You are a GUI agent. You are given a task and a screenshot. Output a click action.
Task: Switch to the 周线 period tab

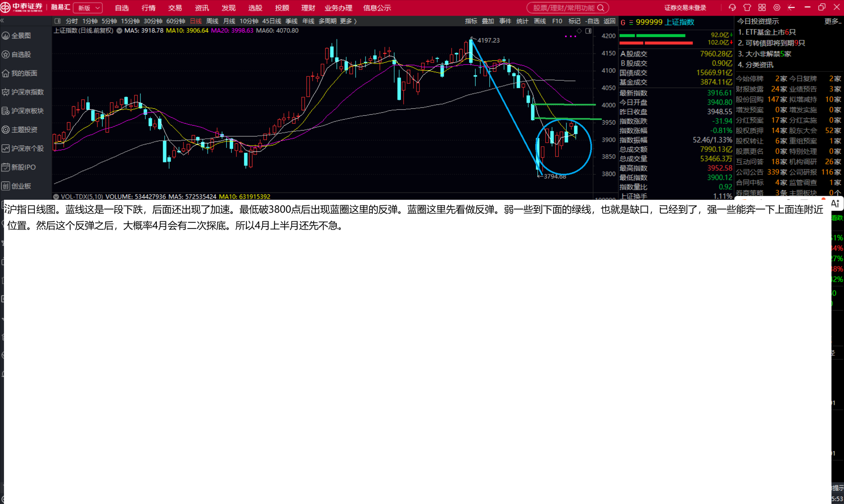coord(212,21)
